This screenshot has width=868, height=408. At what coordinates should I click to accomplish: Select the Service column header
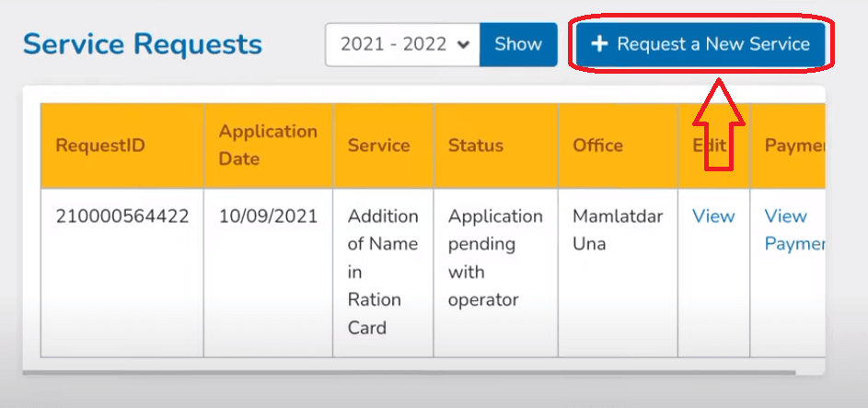click(378, 146)
